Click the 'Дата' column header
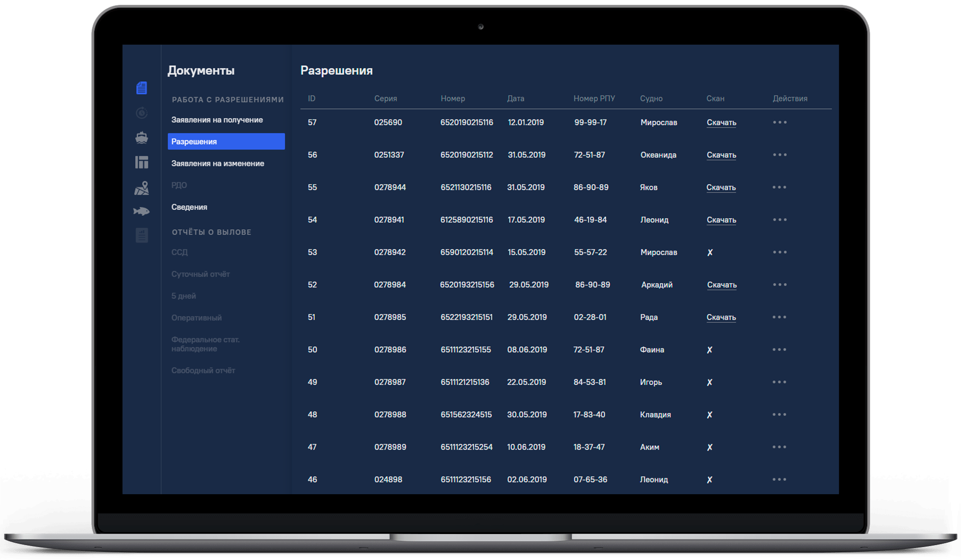 point(515,98)
